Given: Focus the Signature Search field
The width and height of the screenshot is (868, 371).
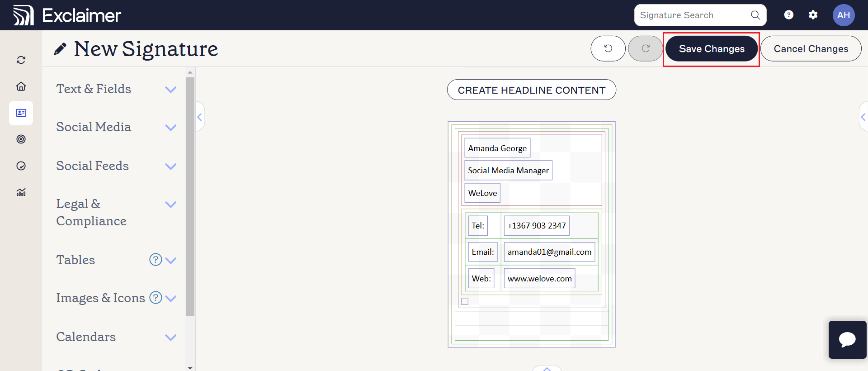Looking at the screenshot, I should [x=700, y=15].
